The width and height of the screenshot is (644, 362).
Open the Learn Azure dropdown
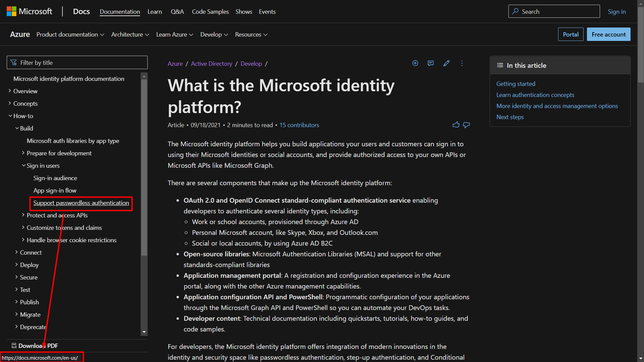pos(175,35)
